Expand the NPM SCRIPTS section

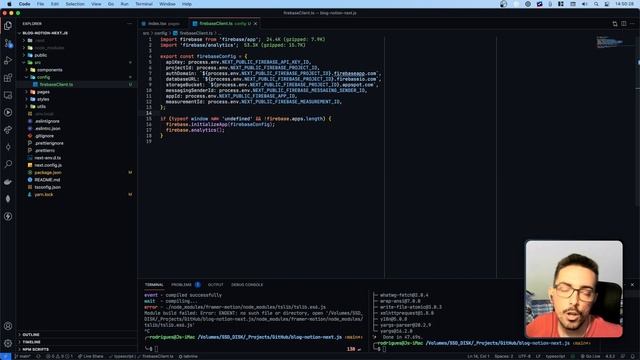tap(76, 349)
